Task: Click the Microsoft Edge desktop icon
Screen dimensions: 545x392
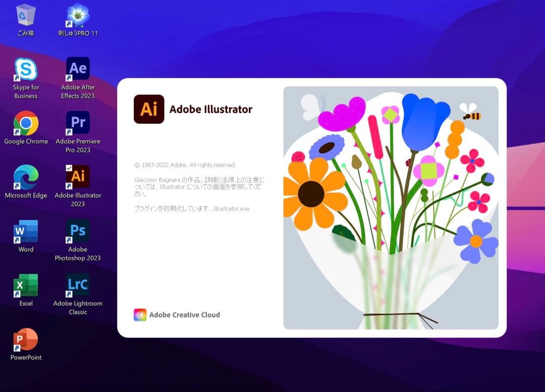Action: coord(26,177)
